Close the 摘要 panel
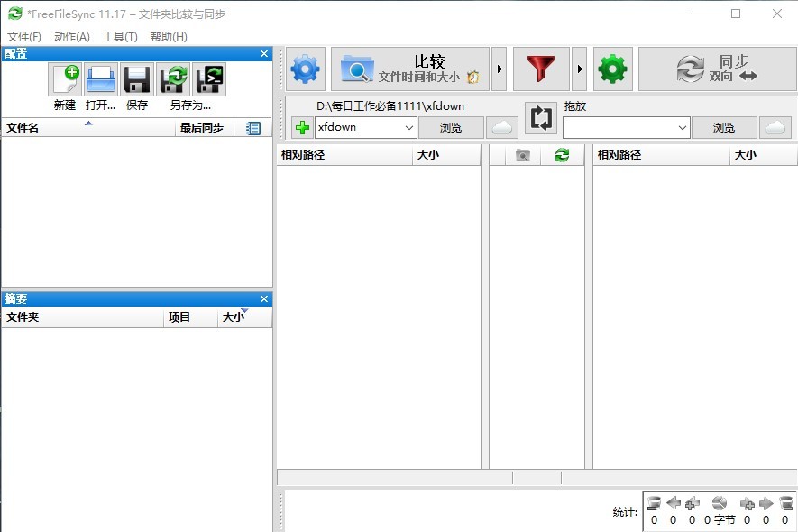The height and width of the screenshot is (532, 798). click(264, 298)
